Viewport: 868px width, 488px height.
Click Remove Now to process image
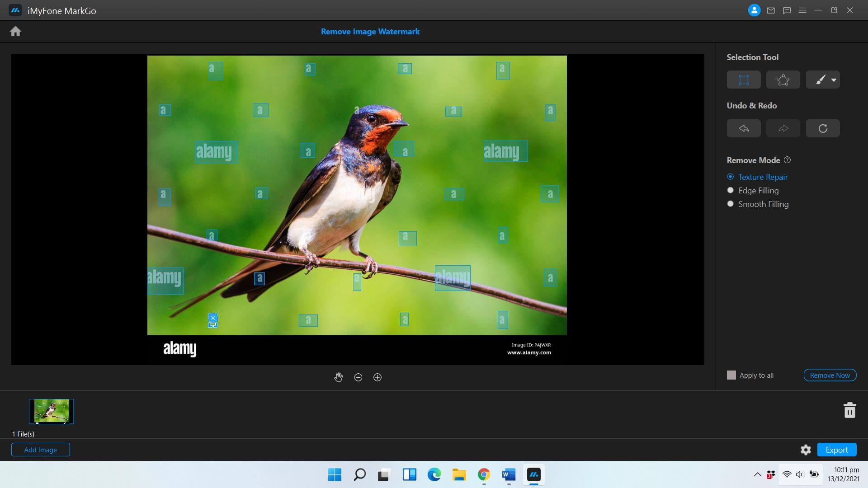[830, 375]
